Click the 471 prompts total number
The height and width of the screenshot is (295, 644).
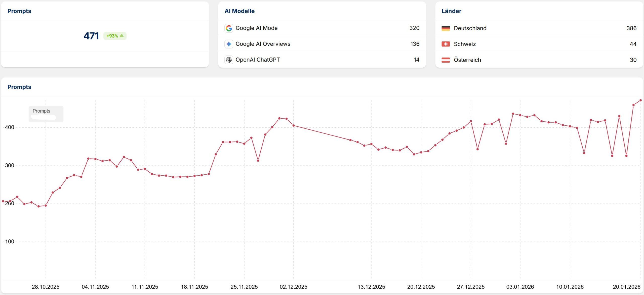91,36
